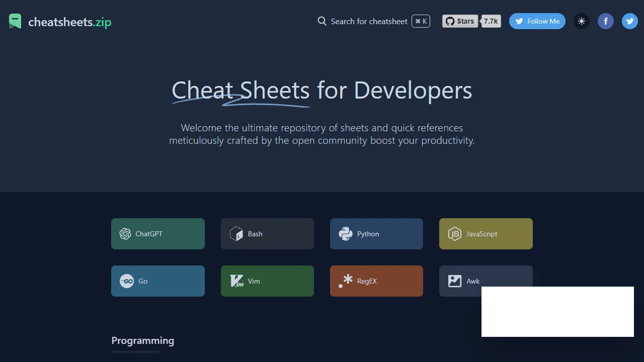The image size is (644, 362).
Task: Click the JavaScript JS logo icon
Action: click(455, 234)
